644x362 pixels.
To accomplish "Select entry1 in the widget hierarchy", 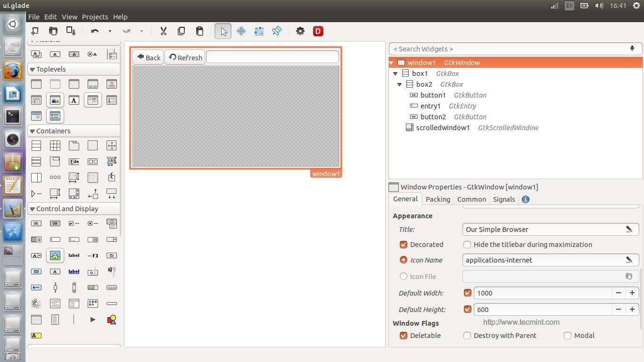I will point(430,106).
